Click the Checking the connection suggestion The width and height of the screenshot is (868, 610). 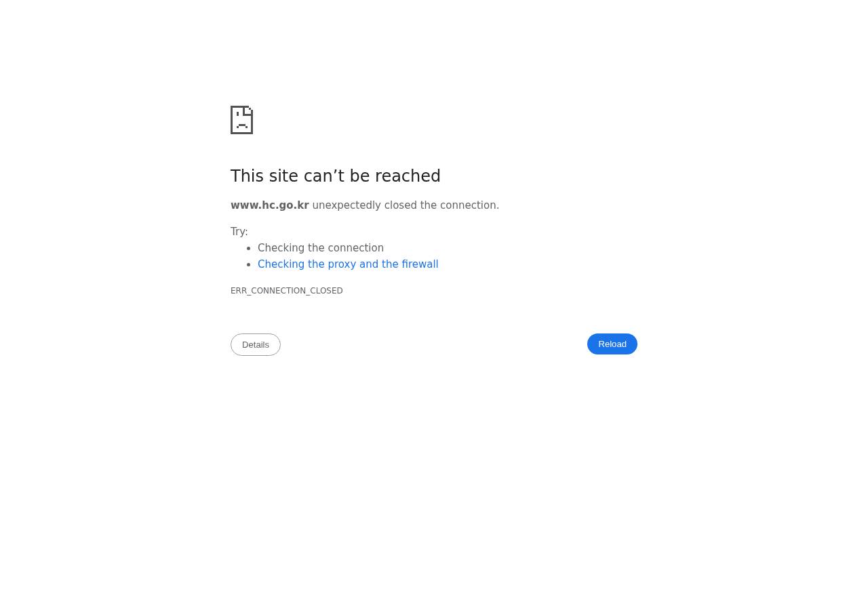pyautogui.click(x=321, y=248)
